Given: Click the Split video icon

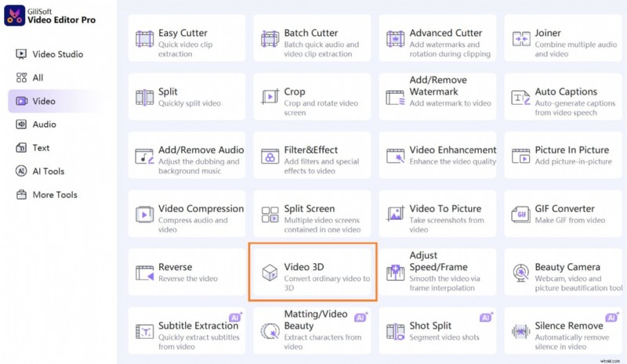Looking at the screenshot, I should pyautogui.click(x=144, y=98).
